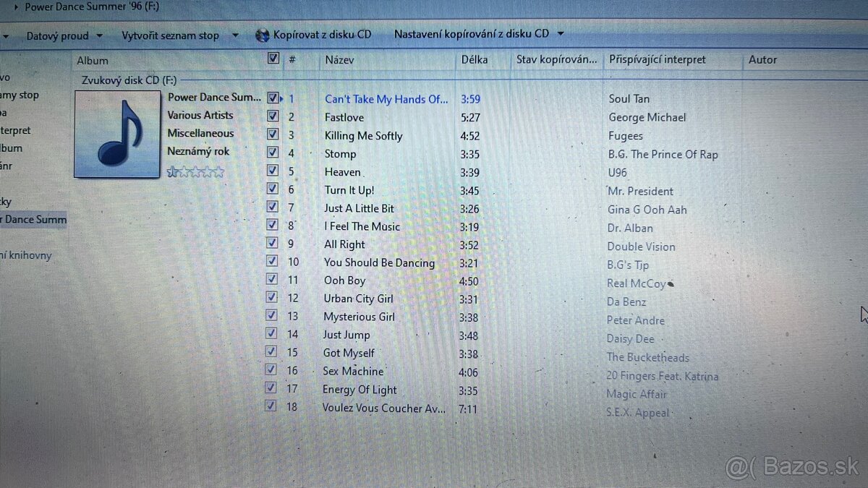This screenshot has height=488, width=868.
Task: Sort by Přispívající interpret column header
Action: point(658,59)
